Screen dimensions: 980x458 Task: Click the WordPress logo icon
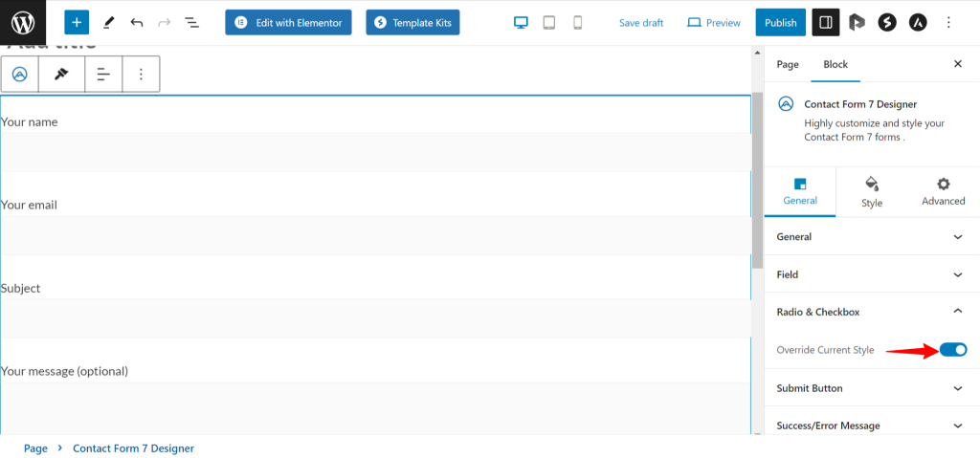click(23, 22)
